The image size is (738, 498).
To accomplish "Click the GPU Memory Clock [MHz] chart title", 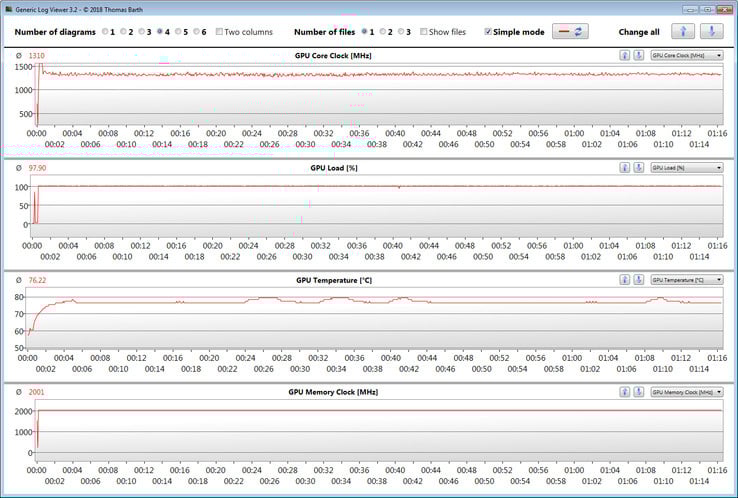I will [x=333, y=392].
